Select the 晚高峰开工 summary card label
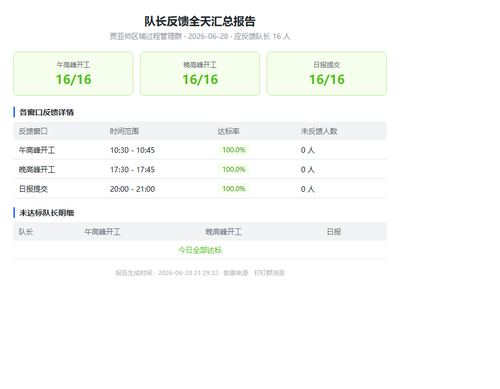Image resolution: width=500 pixels, height=389 pixels. [x=200, y=65]
